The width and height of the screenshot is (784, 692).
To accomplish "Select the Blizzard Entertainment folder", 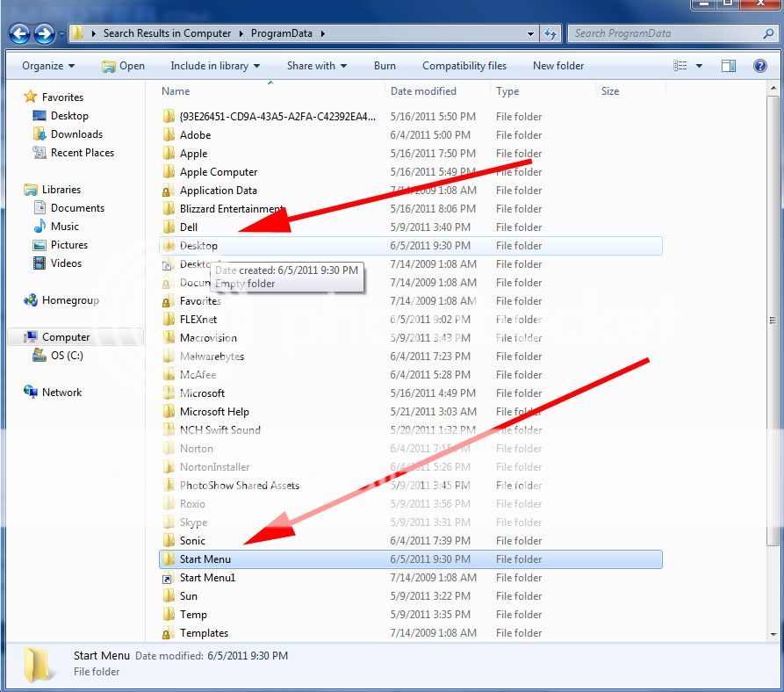I will point(232,208).
